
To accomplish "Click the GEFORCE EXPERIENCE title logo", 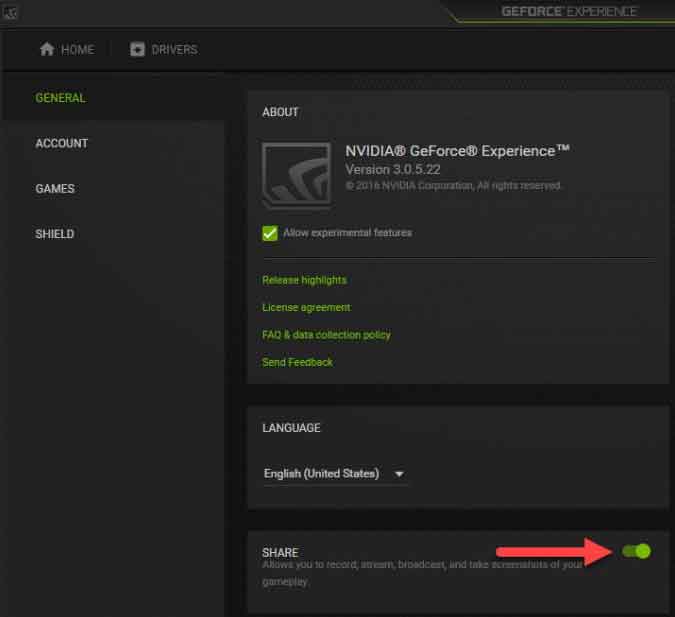I will (569, 12).
